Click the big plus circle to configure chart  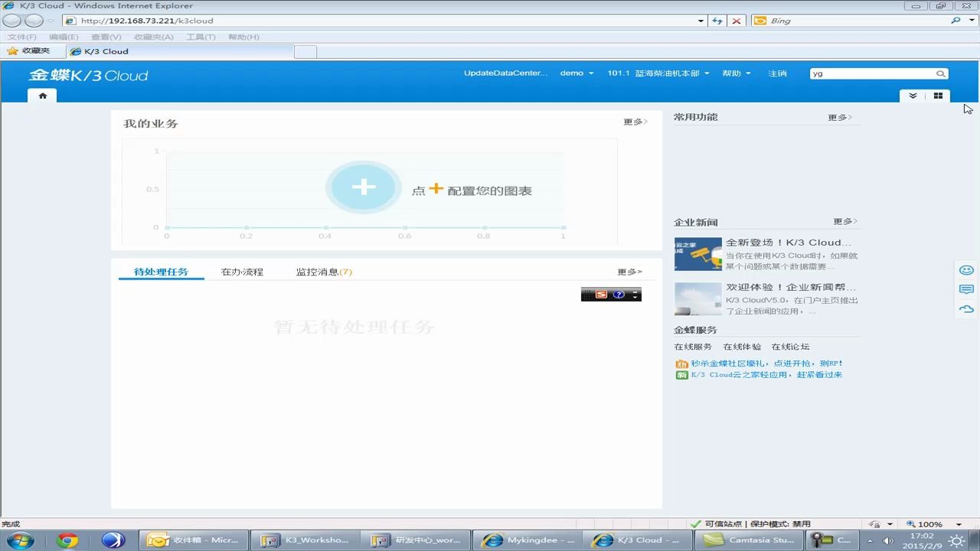[x=364, y=187]
